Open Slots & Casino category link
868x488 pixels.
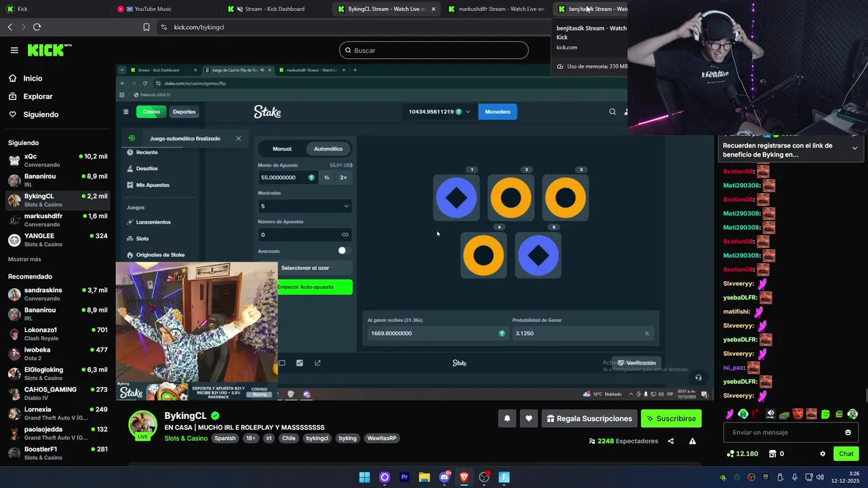[x=186, y=439]
